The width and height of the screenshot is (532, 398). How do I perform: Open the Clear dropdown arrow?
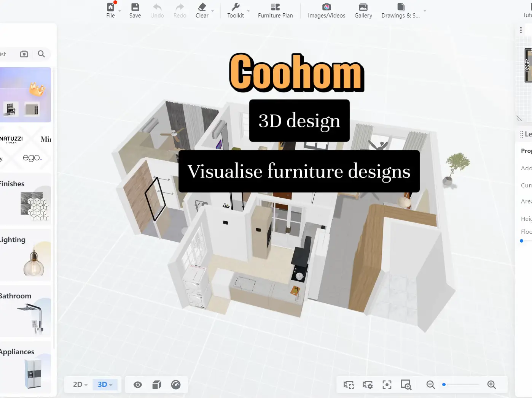click(x=212, y=11)
